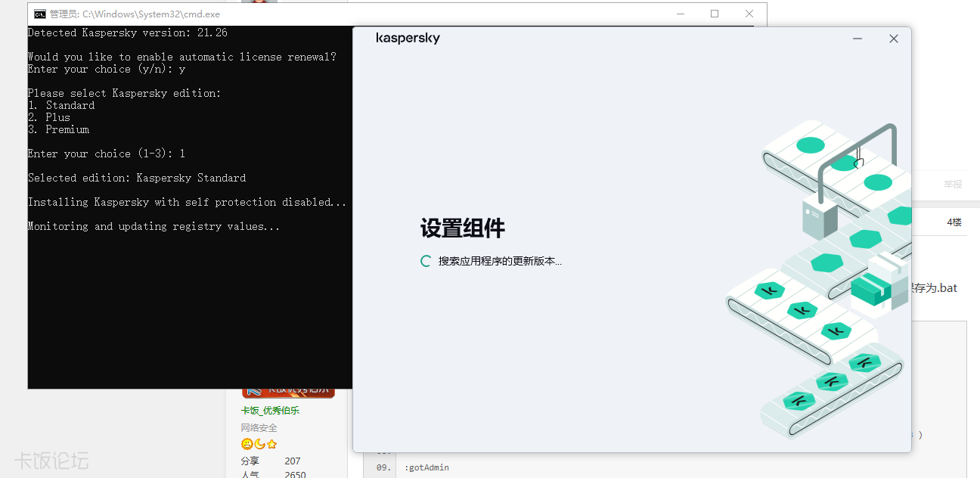Minimize the Kaspersky installer window
The width and height of the screenshot is (980, 478).
(857, 39)
